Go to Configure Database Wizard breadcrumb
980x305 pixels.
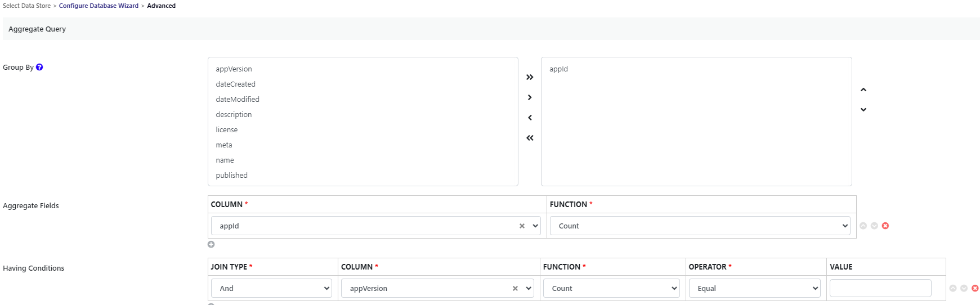tap(99, 6)
